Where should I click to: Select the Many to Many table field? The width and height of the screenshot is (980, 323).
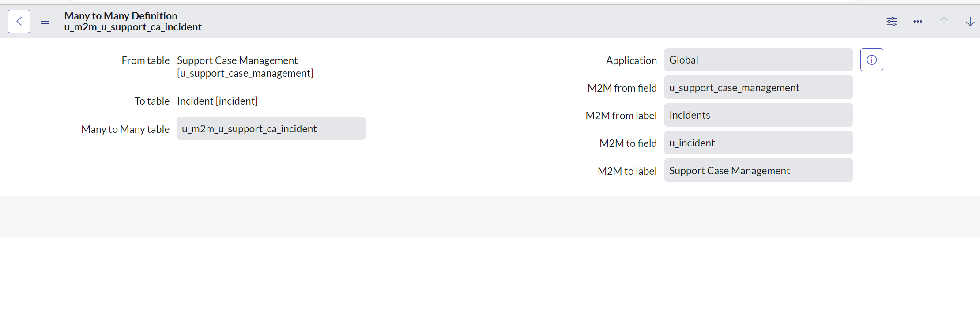point(271,128)
